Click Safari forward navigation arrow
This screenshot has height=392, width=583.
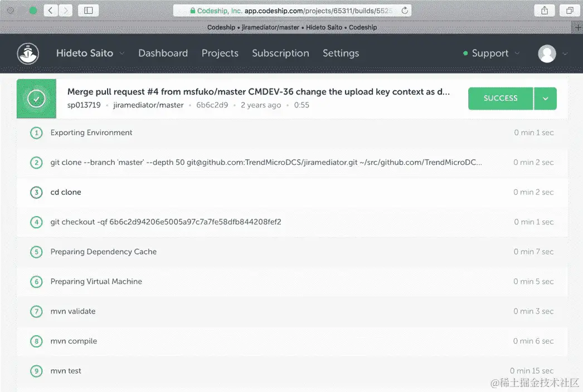pos(65,11)
